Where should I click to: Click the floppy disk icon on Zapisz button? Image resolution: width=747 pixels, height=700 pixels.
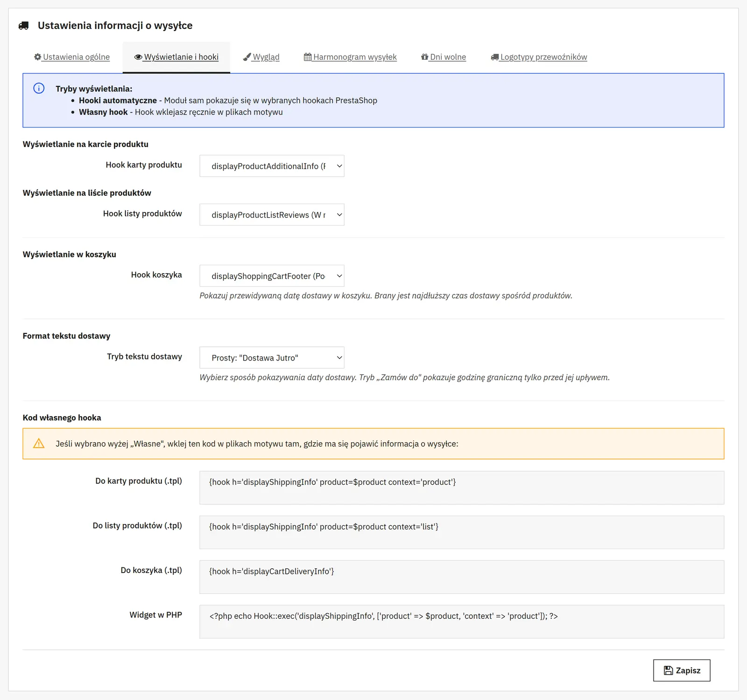pos(669,671)
